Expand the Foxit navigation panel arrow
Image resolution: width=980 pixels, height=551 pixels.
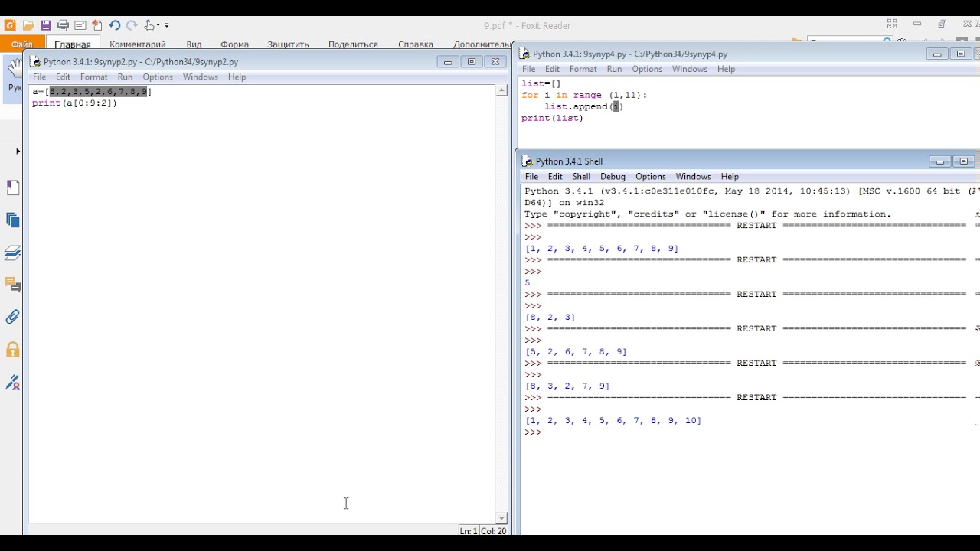point(18,152)
